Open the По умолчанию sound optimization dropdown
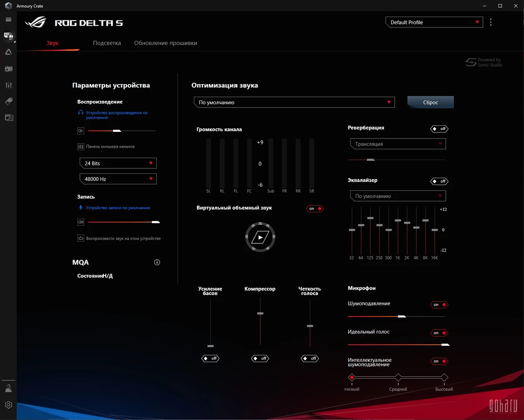 coord(294,102)
